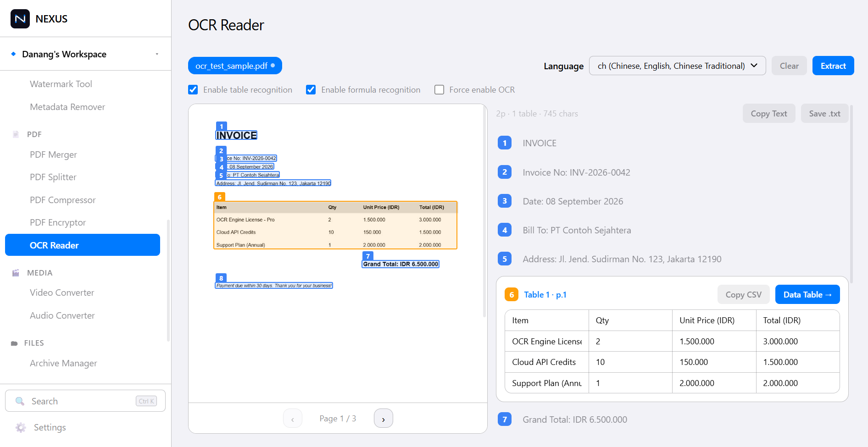The height and width of the screenshot is (447, 868).
Task: Click the ocr_test_sample.pdf file chip
Action: point(235,66)
